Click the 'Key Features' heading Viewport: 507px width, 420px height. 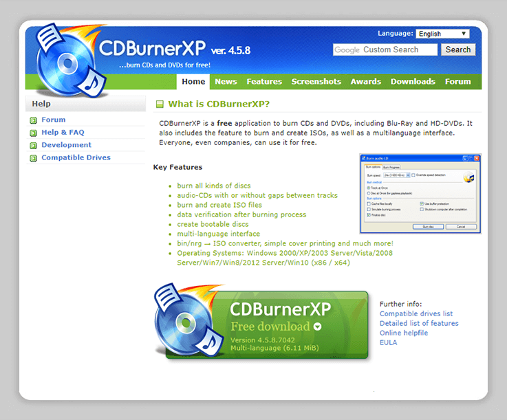click(x=178, y=167)
